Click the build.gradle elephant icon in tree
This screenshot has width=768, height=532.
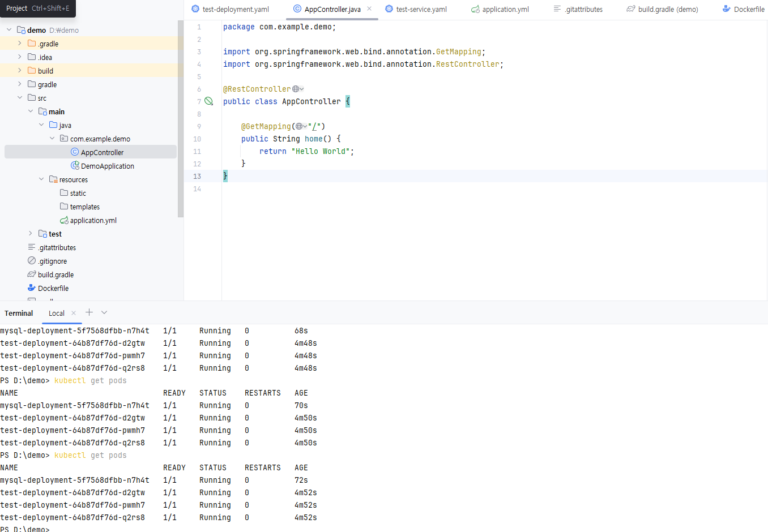[32, 274]
